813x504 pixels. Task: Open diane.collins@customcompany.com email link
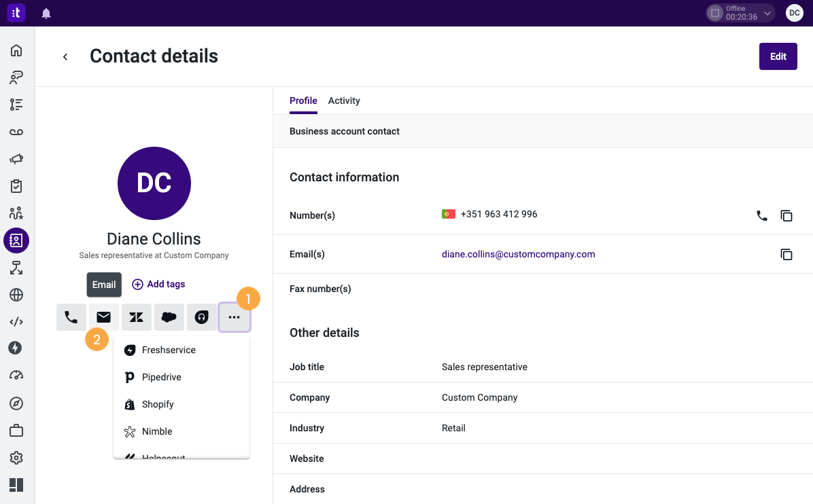click(x=519, y=253)
